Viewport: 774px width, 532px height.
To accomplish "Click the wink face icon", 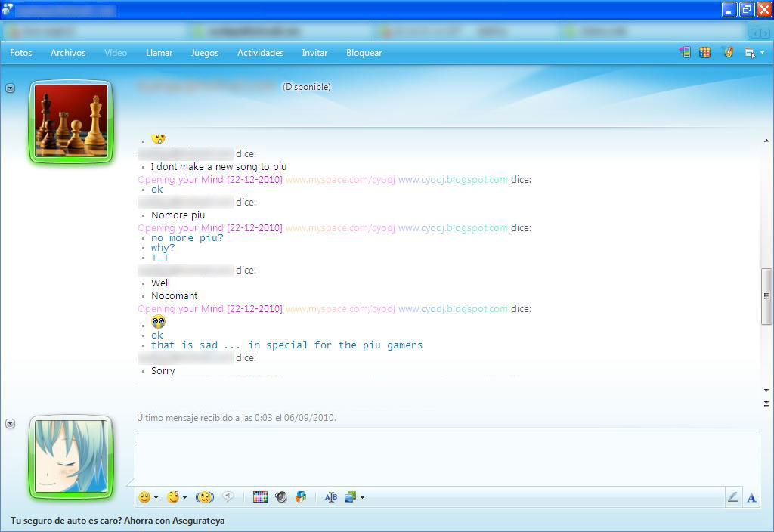I will coord(173,497).
